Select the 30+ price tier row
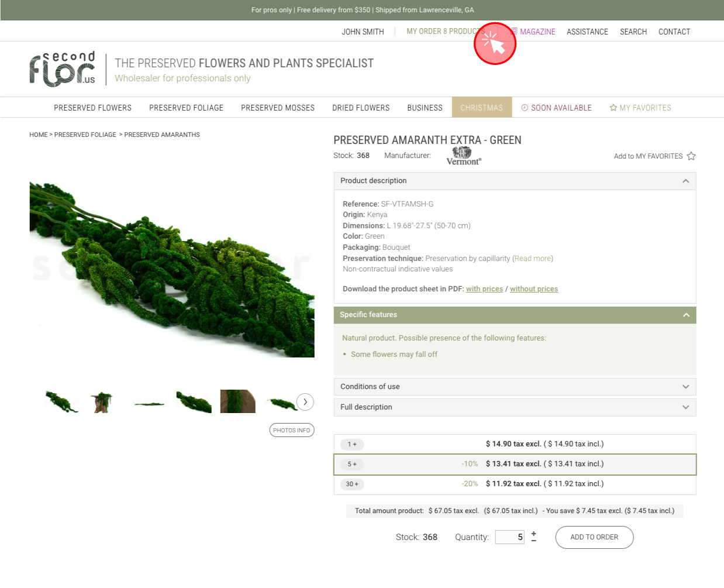 tap(515, 484)
